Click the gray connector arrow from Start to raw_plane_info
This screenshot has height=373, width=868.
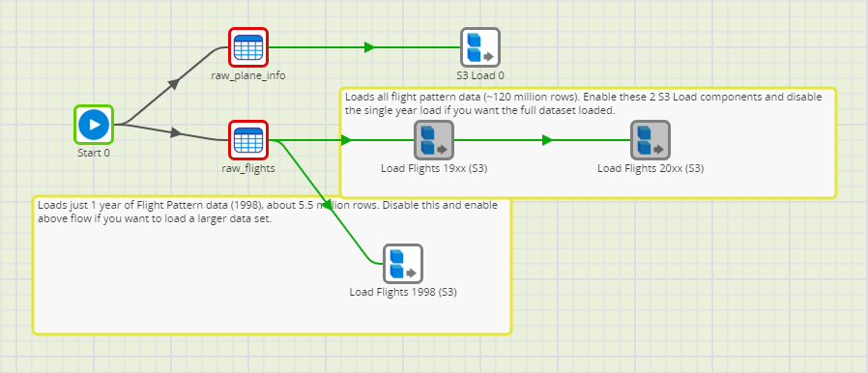[x=174, y=84]
